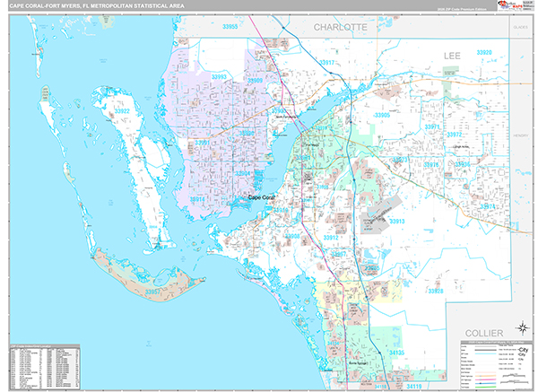
Task: Click ZIP code 33920 label
Action: coord(485,53)
